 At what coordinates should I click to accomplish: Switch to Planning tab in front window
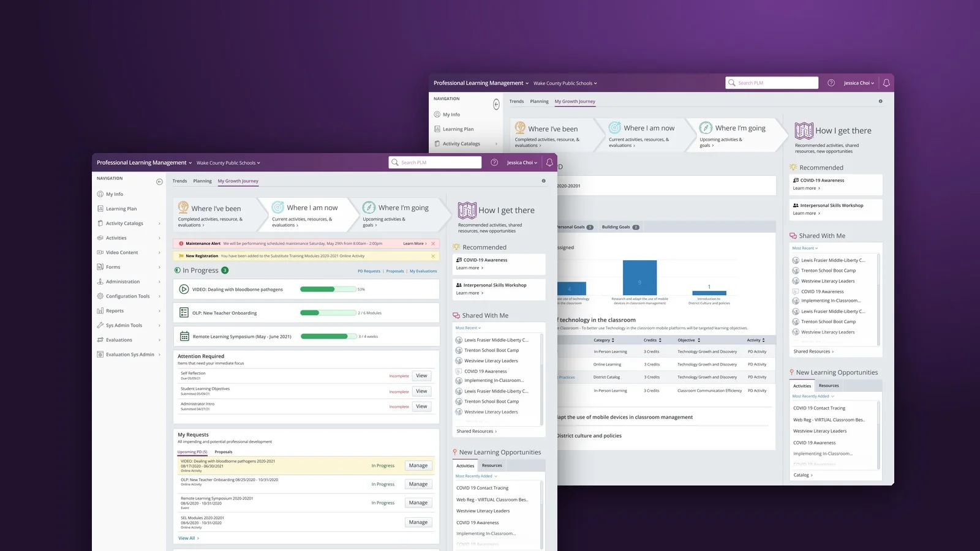(202, 181)
